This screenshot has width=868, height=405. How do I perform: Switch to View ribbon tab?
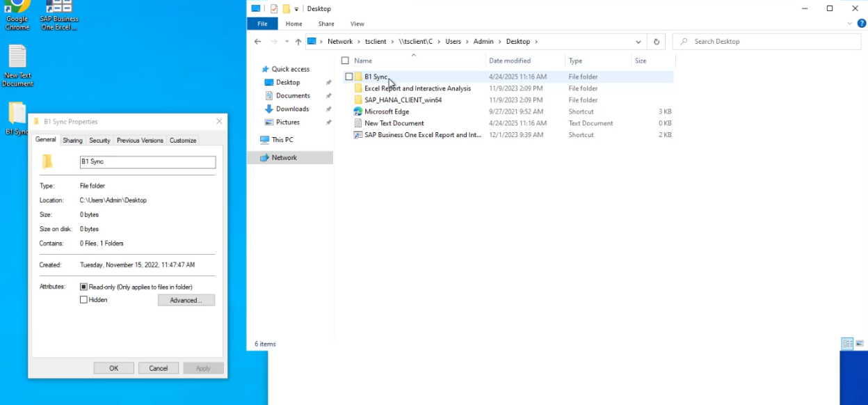(357, 24)
